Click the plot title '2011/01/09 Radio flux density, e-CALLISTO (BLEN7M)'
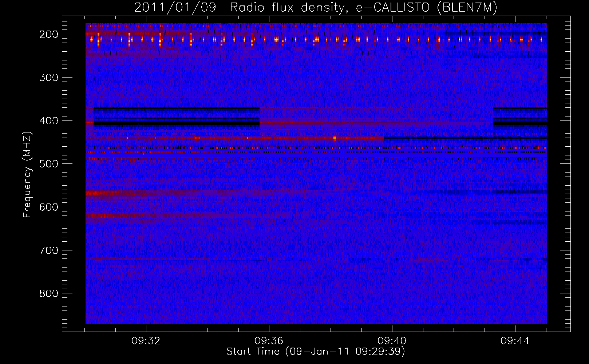 [316, 7]
